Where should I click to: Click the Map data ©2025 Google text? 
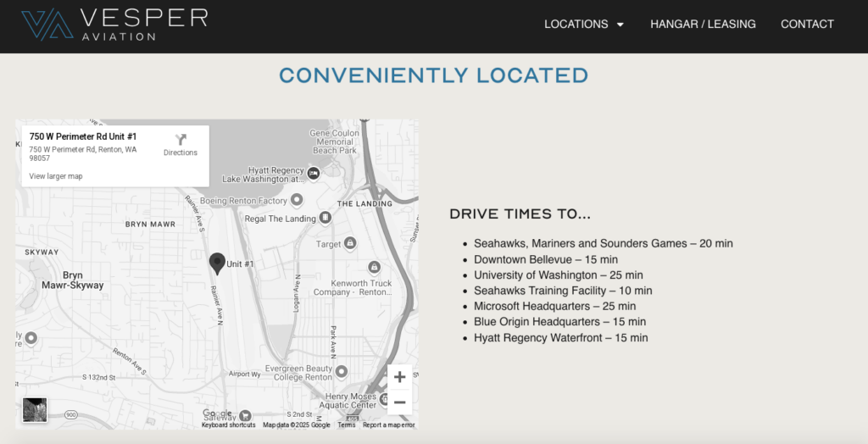tap(296, 425)
